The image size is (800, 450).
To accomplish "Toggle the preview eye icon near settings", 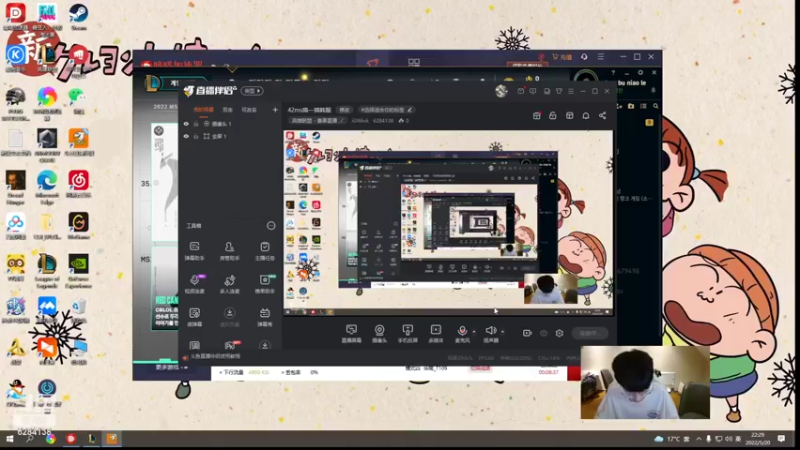I will point(543,333).
